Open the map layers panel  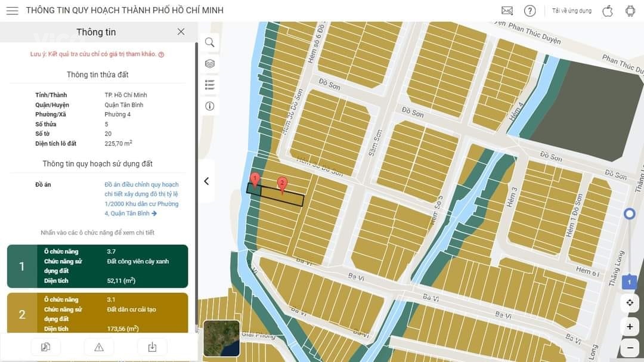[x=210, y=63]
